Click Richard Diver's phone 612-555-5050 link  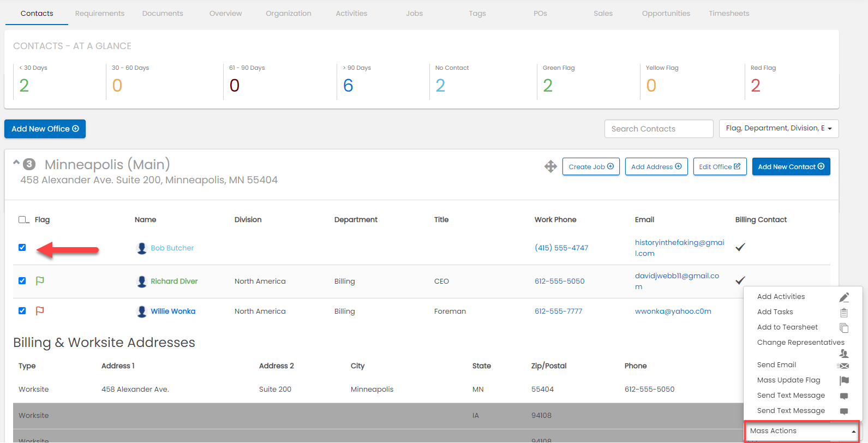[559, 282]
